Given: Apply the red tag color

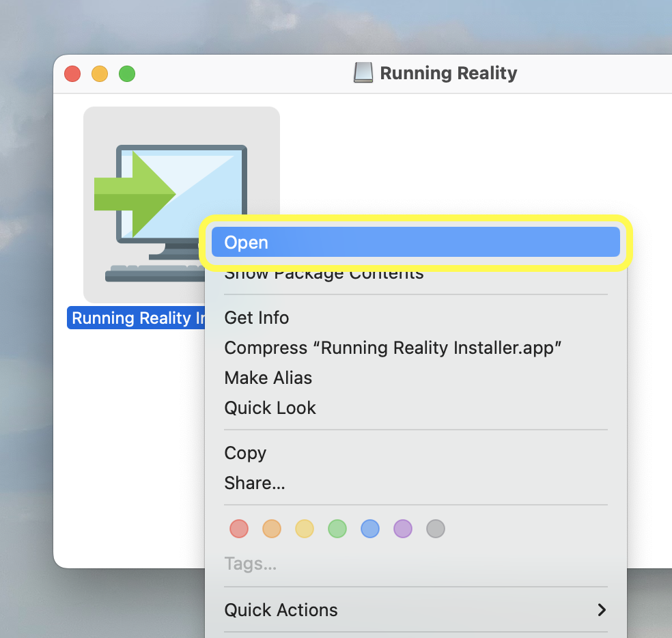Looking at the screenshot, I should (x=239, y=529).
